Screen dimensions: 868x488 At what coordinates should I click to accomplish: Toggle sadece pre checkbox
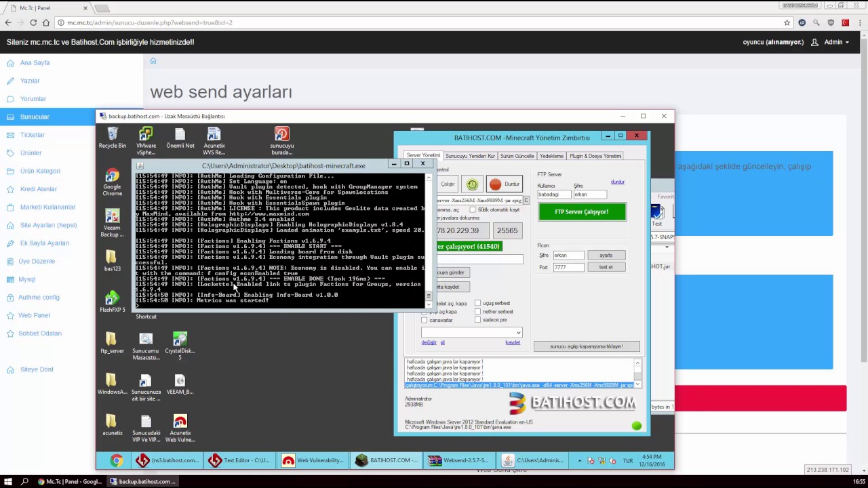tap(477, 320)
